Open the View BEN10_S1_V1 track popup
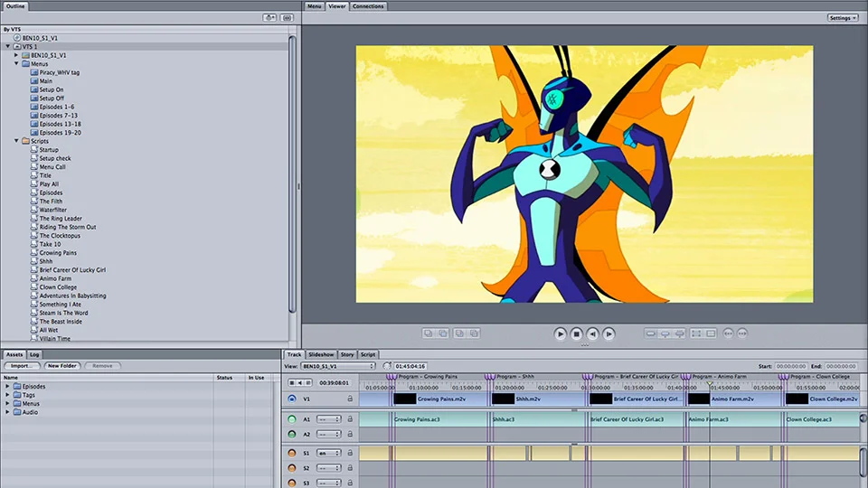 337,366
